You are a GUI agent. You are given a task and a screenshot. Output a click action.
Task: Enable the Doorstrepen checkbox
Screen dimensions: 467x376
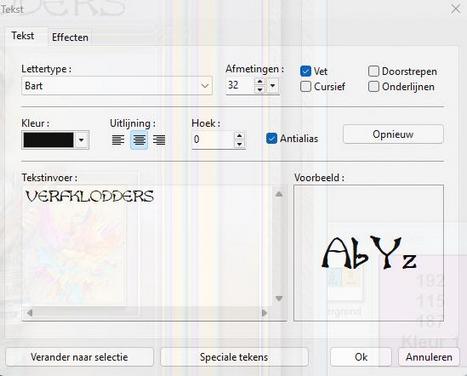coord(373,71)
